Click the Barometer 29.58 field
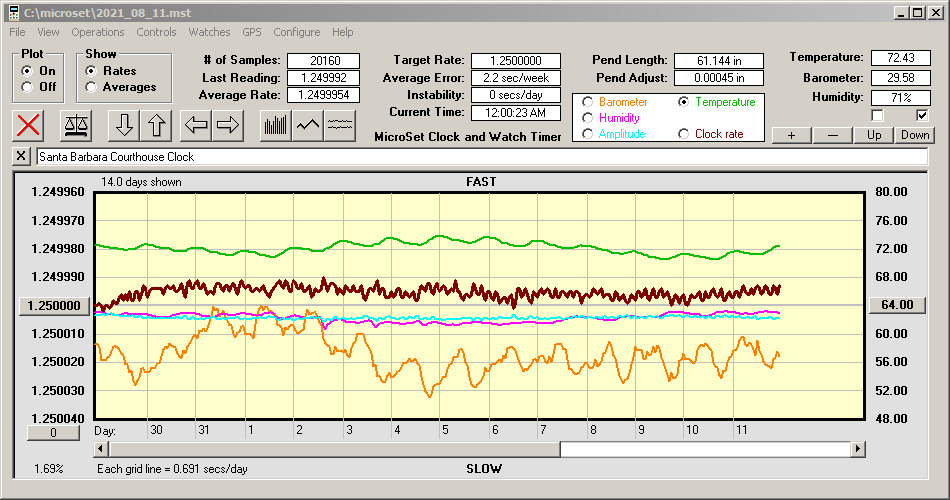 click(x=900, y=78)
